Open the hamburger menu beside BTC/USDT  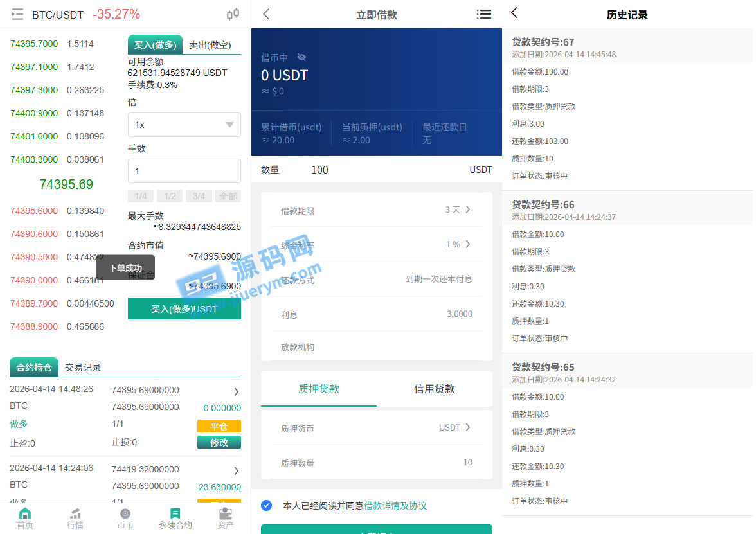click(x=17, y=14)
